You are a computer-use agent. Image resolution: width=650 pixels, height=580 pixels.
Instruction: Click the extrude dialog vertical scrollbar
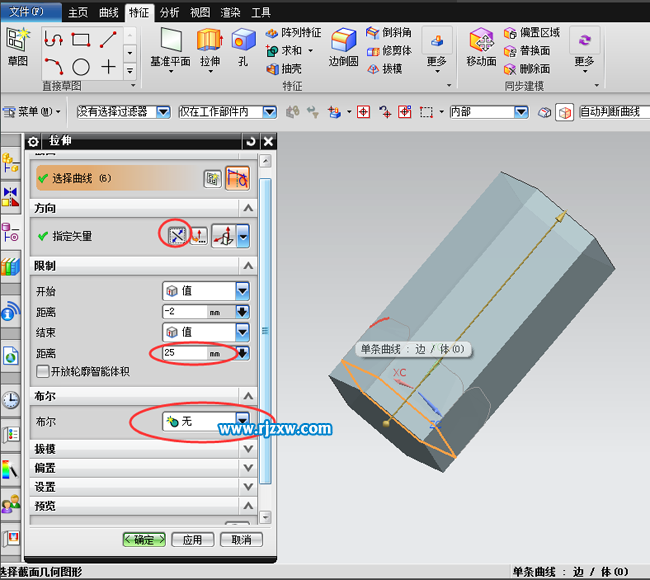click(265, 331)
